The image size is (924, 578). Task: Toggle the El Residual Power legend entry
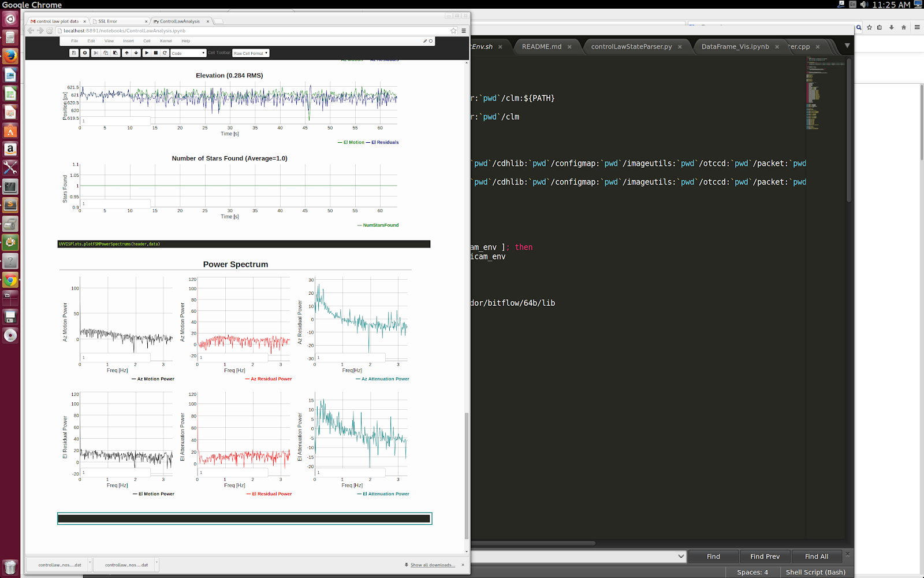tap(269, 494)
